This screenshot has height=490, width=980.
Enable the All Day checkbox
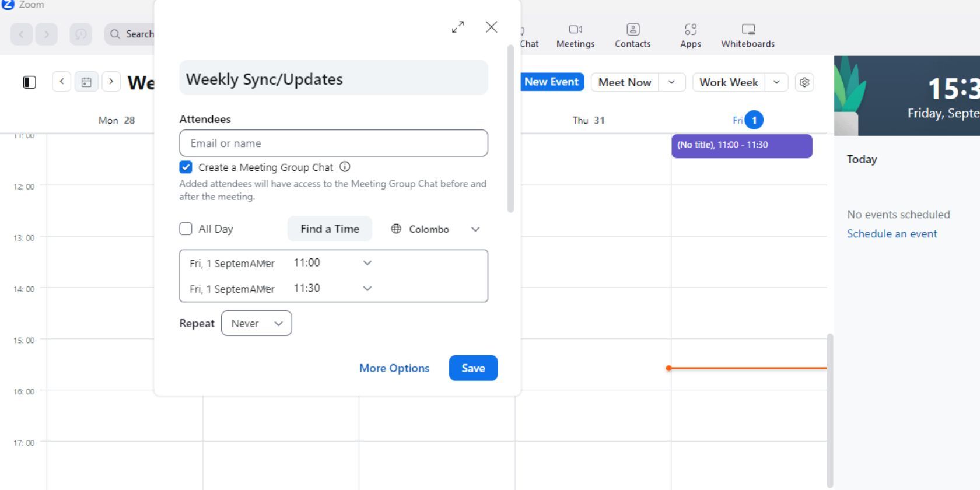tap(185, 229)
